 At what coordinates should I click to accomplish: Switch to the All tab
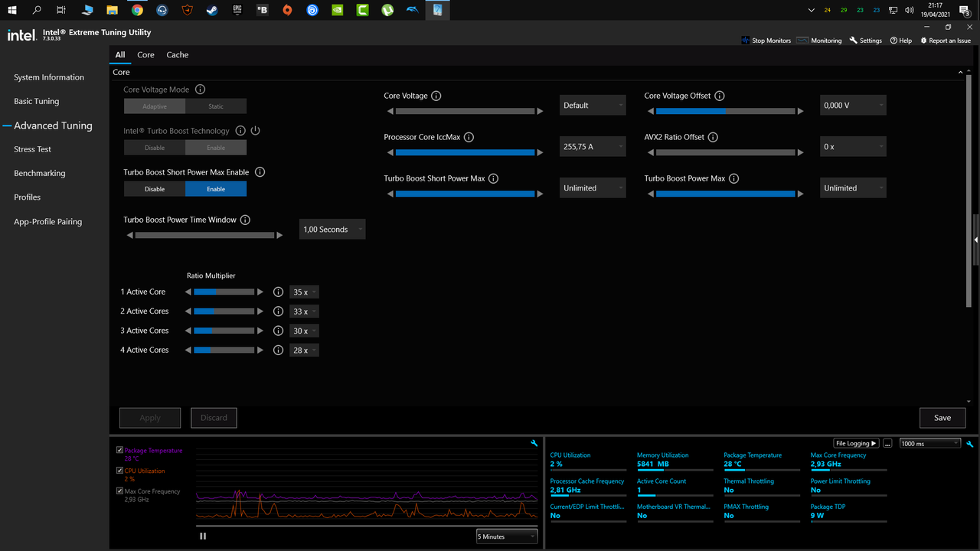[120, 55]
